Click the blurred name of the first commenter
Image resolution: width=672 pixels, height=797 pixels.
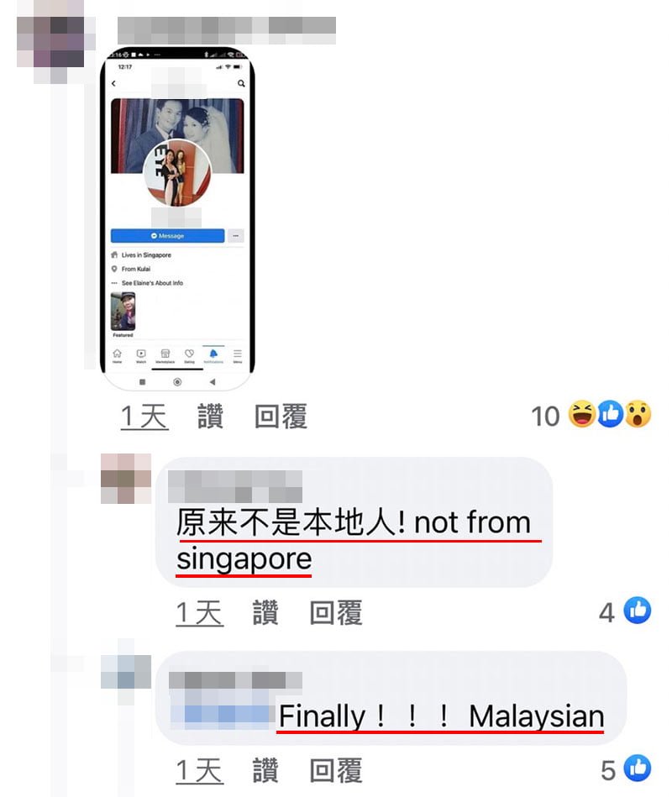pos(227,30)
